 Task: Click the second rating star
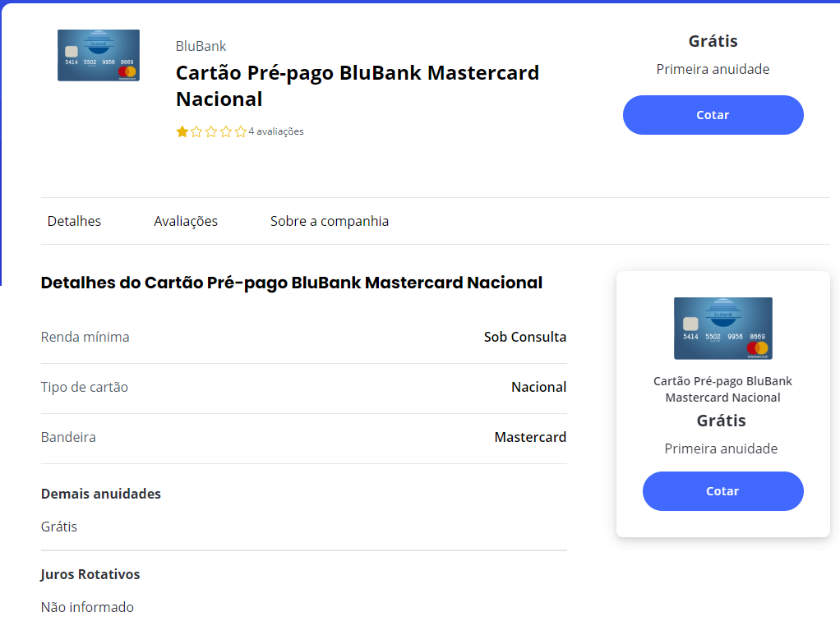click(x=196, y=131)
